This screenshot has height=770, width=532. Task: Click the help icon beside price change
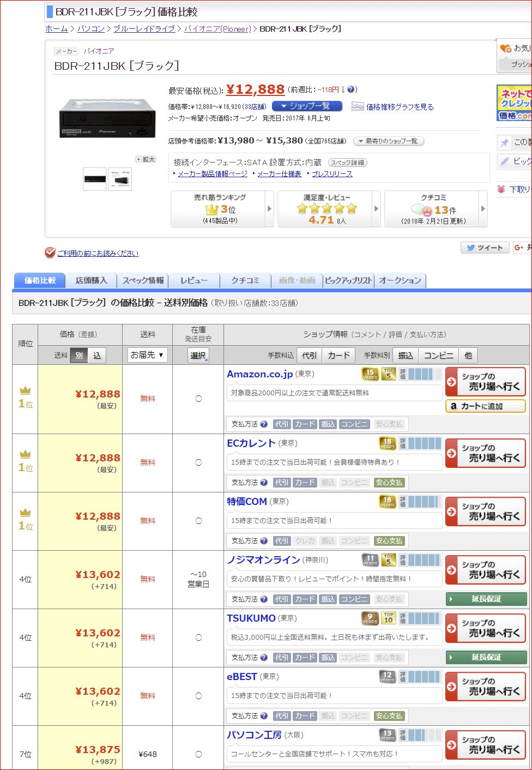351,89
